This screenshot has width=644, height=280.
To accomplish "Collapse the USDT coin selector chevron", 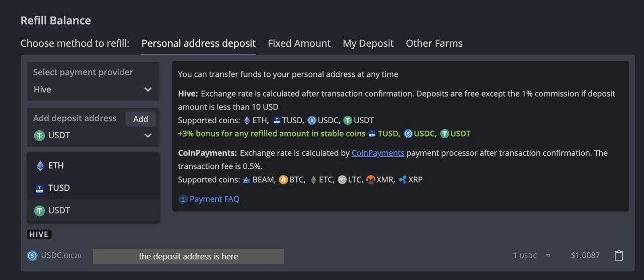I will pos(148,135).
